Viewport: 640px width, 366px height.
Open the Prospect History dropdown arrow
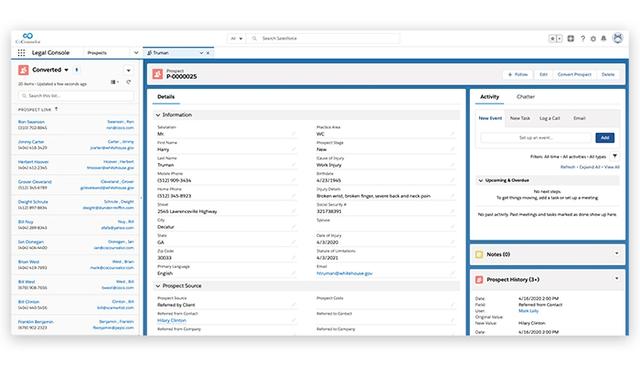point(616,279)
